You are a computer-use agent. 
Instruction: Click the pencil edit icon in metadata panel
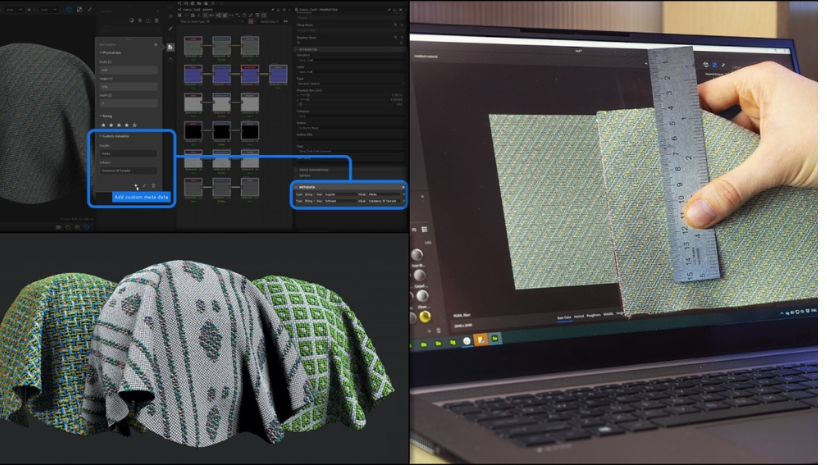pyautogui.click(x=145, y=186)
